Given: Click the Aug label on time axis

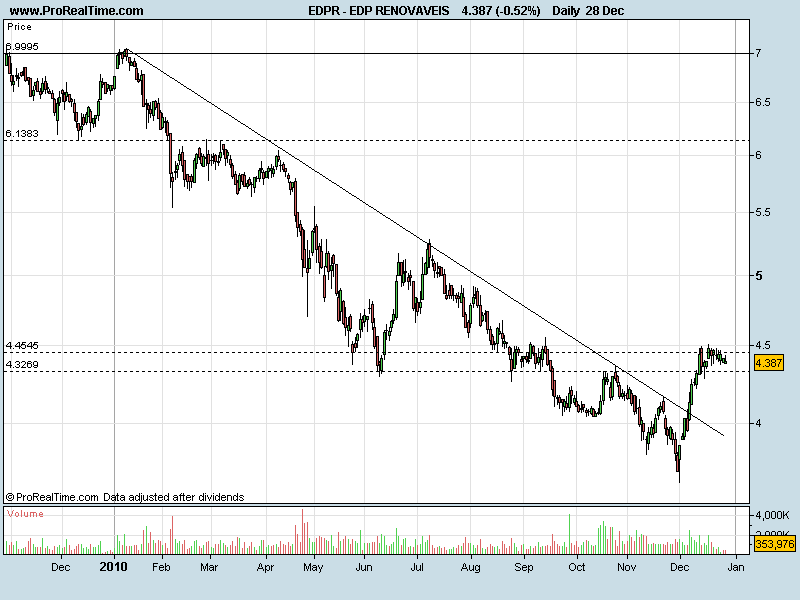Looking at the screenshot, I should click(x=470, y=567).
